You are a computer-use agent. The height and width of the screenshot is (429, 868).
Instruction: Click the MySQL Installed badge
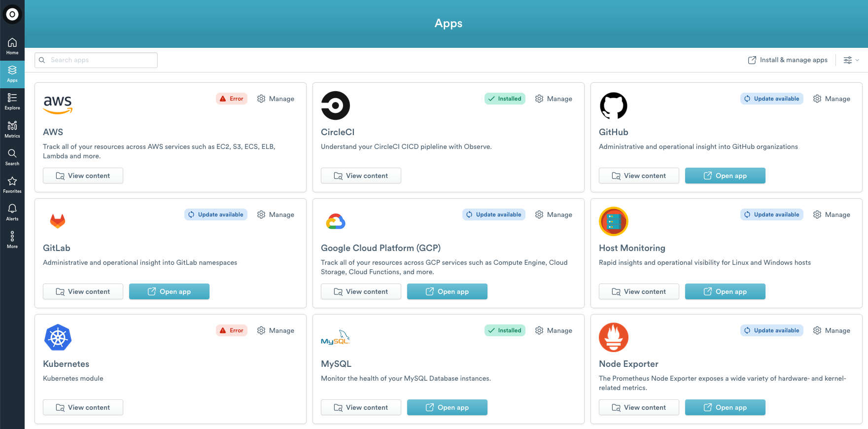coord(505,330)
